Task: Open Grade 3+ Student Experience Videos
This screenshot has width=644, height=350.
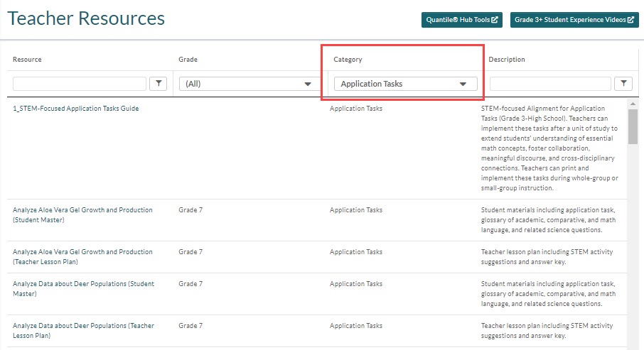Action: (574, 20)
